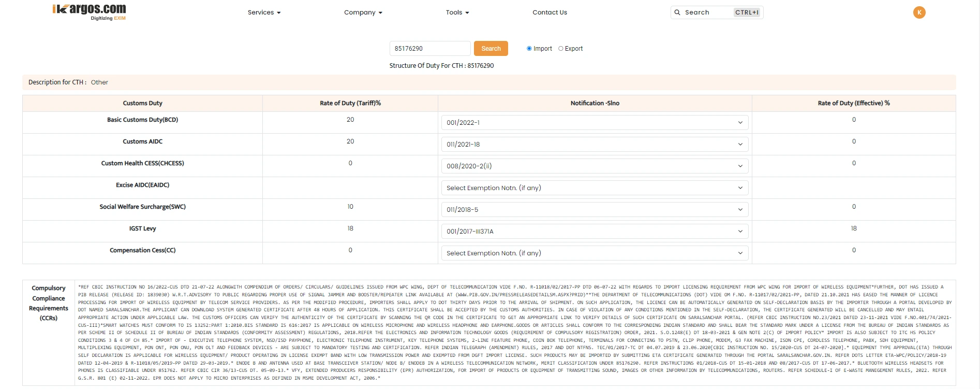
Task: Select the Export radio button
Action: point(560,49)
